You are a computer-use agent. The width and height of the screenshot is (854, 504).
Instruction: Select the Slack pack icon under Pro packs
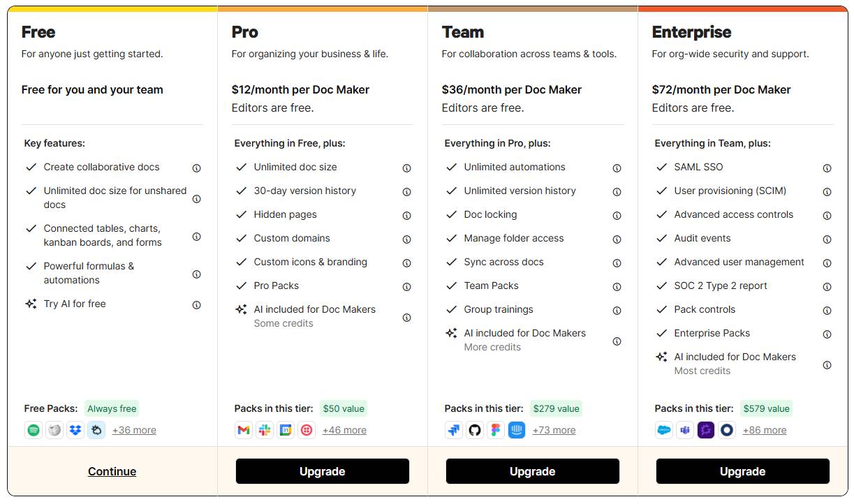click(264, 430)
